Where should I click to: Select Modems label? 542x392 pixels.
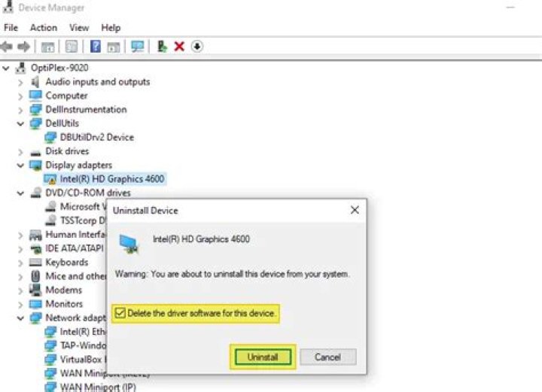pos(63,290)
